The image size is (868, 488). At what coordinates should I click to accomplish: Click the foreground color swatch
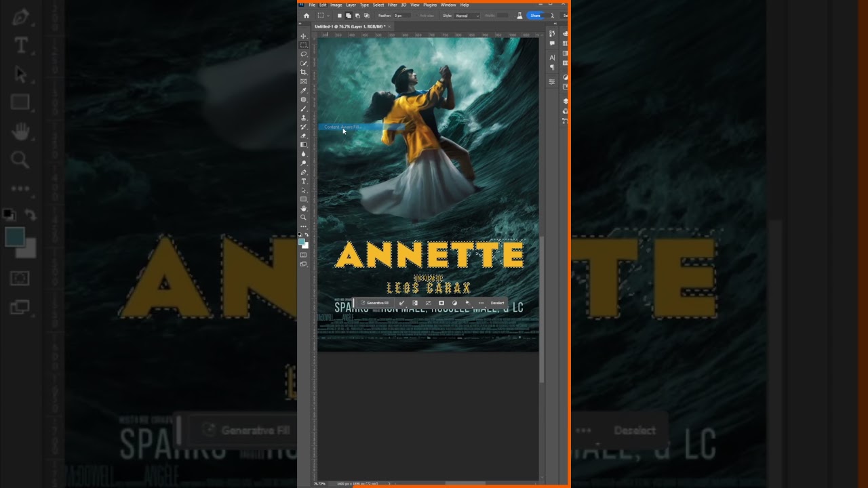point(301,241)
